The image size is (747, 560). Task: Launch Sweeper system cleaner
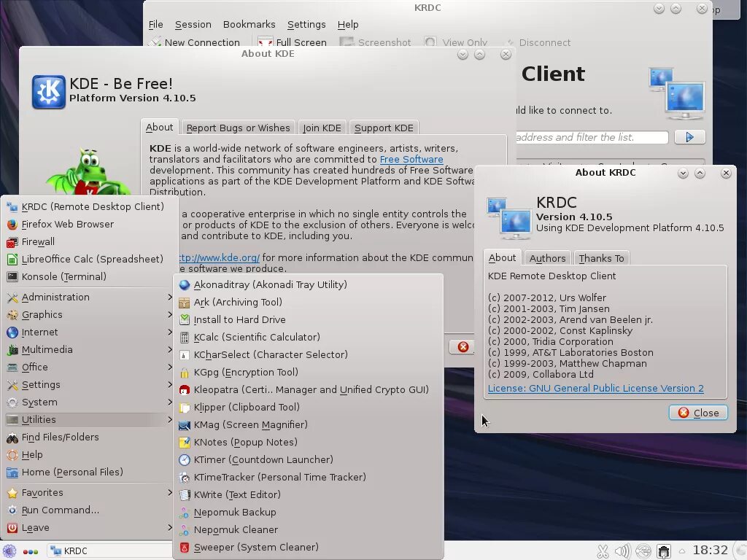309,547
